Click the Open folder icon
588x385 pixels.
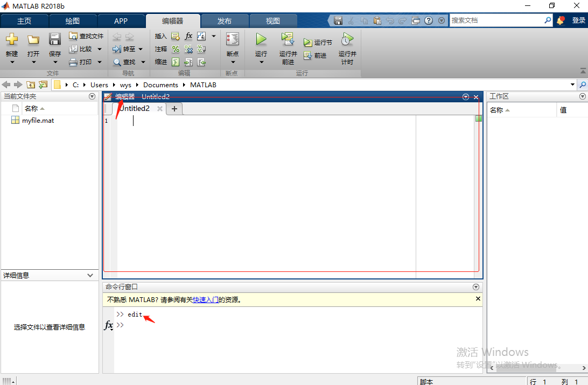[33, 39]
